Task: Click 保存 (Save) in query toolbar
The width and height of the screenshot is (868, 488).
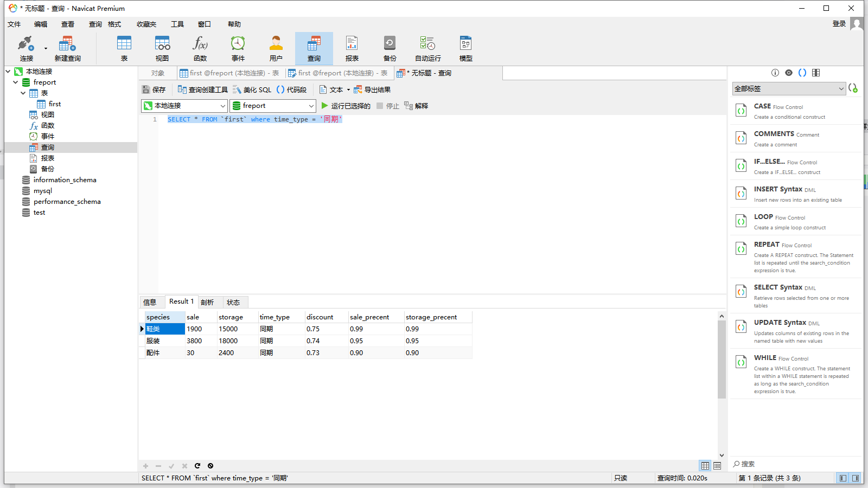Action: tap(154, 90)
